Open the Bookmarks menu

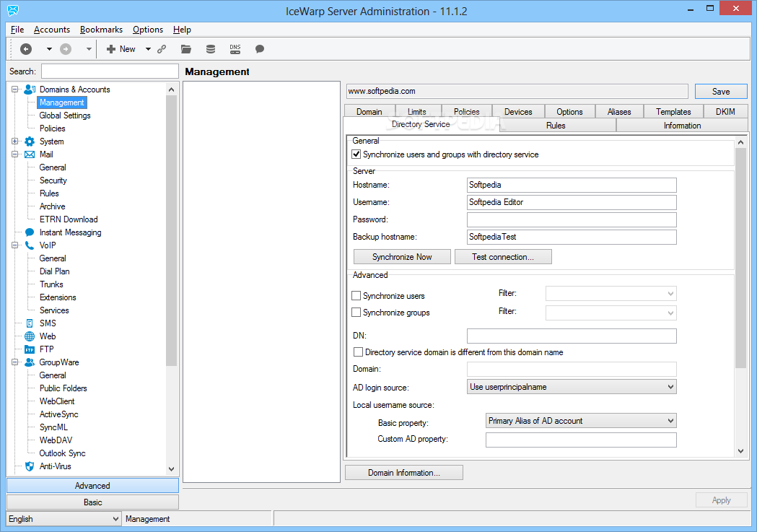point(101,30)
